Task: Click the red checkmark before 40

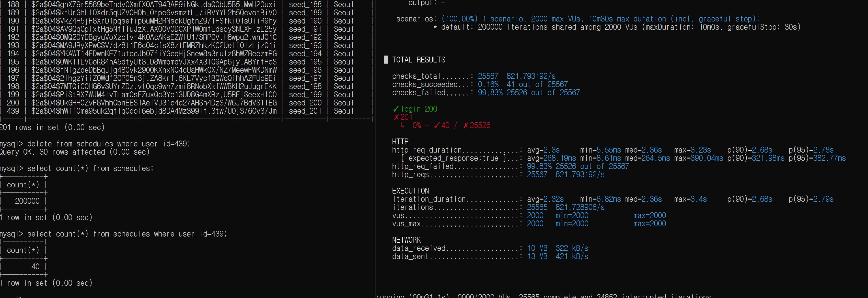Action: point(437,125)
